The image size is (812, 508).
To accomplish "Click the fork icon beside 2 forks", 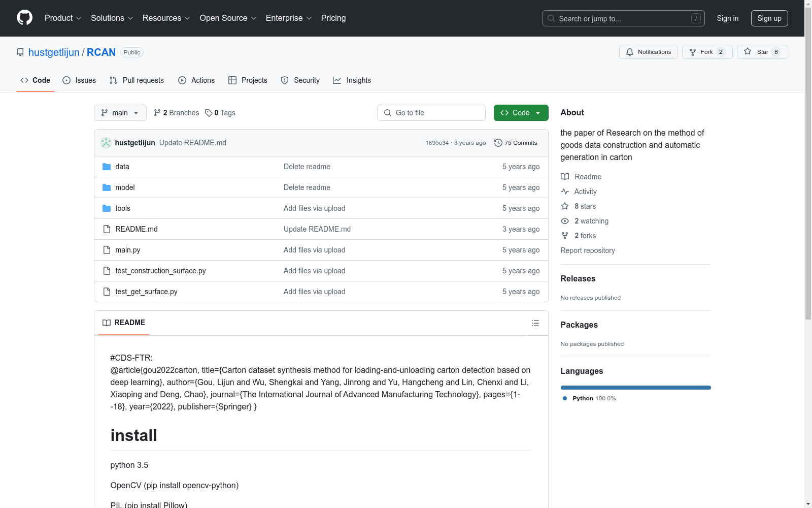I will point(565,236).
